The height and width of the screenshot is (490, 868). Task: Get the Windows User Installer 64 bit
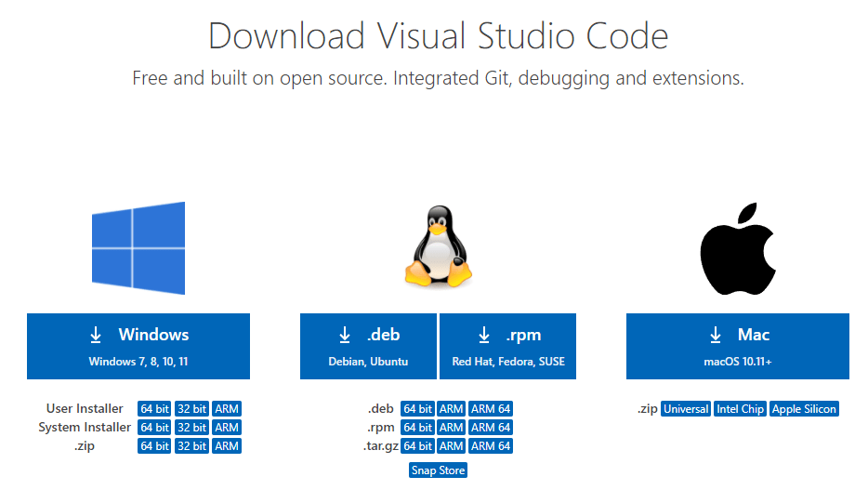pyautogui.click(x=154, y=408)
